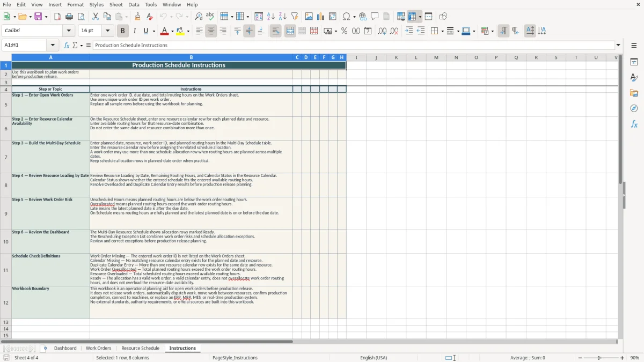
Task: Toggle Center Horizontally alignment
Action: click(x=211, y=31)
